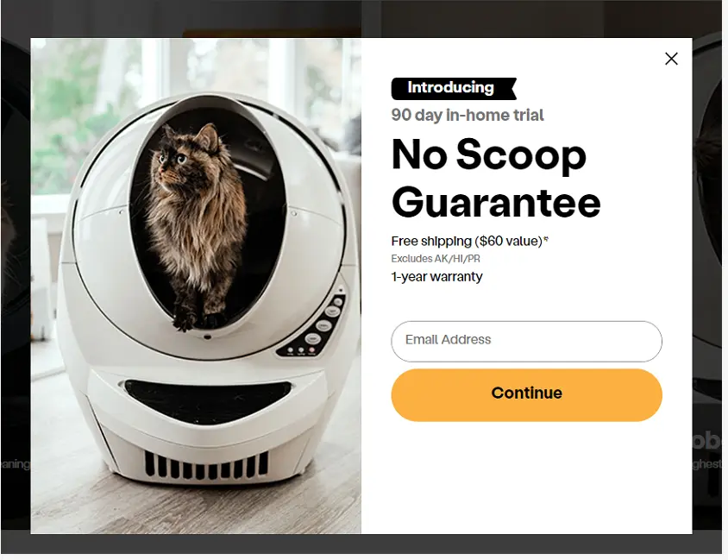
Task: Click the dark step mat on litter box
Action: [x=207, y=400]
